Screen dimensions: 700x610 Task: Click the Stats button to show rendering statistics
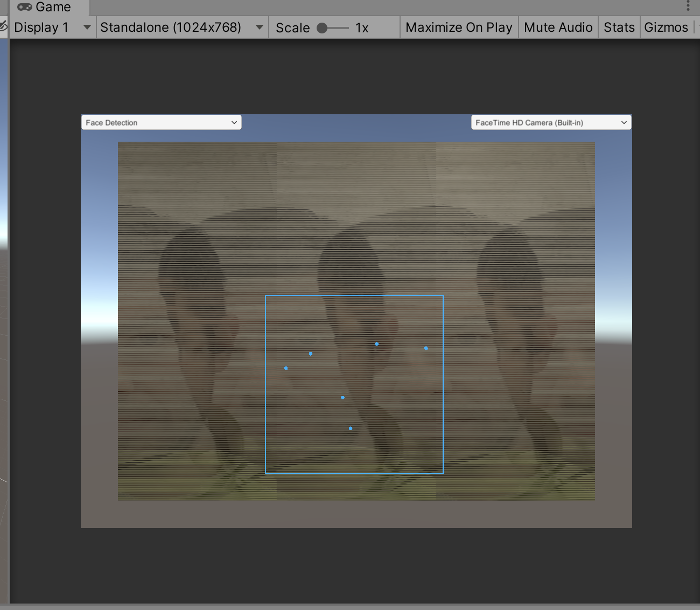[618, 27]
